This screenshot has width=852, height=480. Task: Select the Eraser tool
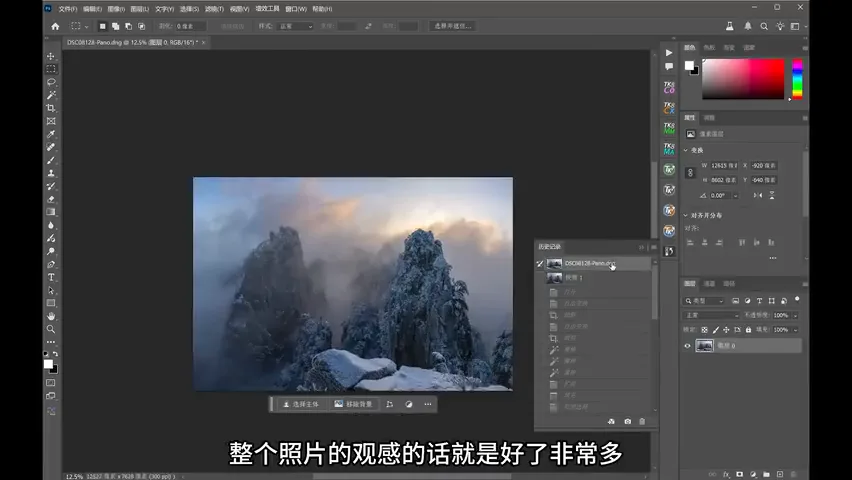point(51,199)
